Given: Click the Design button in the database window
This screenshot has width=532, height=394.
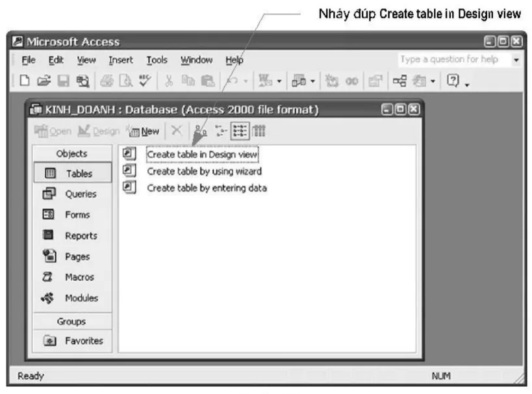Looking at the screenshot, I should [99, 131].
